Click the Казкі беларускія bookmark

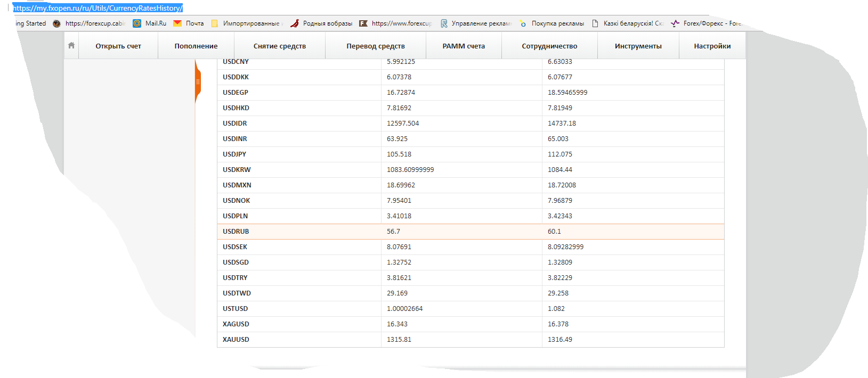[595, 23]
